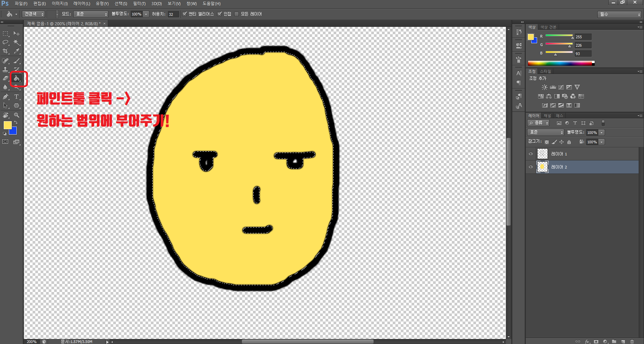
Task: Open the 필터(T) menu
Action: coord(139,3)
